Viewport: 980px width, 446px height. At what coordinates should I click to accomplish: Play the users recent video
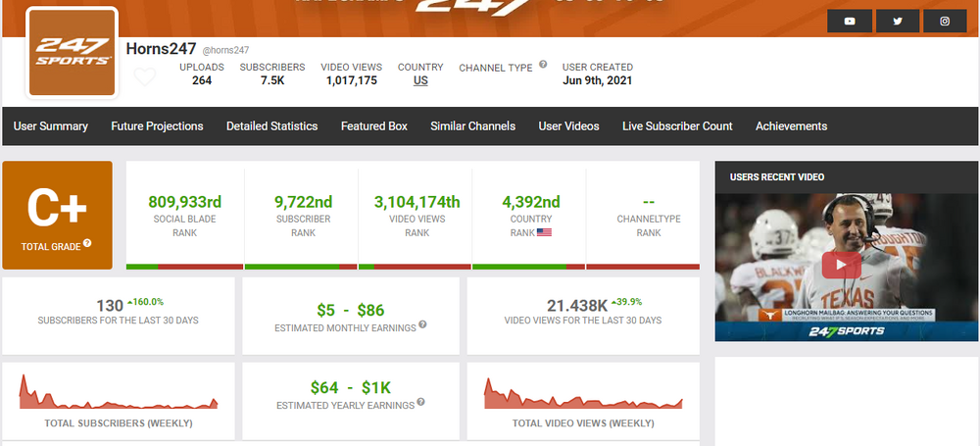(x=840, y=265)
